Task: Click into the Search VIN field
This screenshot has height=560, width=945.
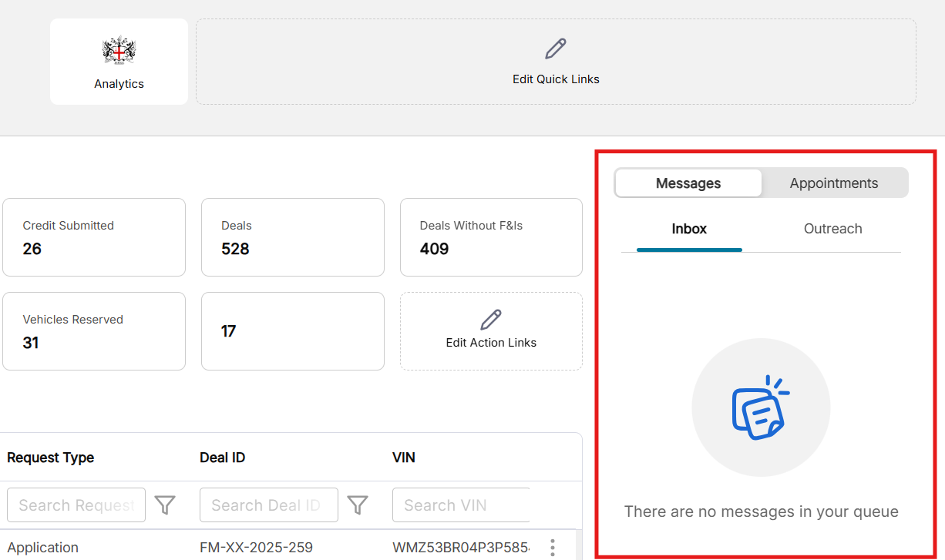Action: click(460, 505)
